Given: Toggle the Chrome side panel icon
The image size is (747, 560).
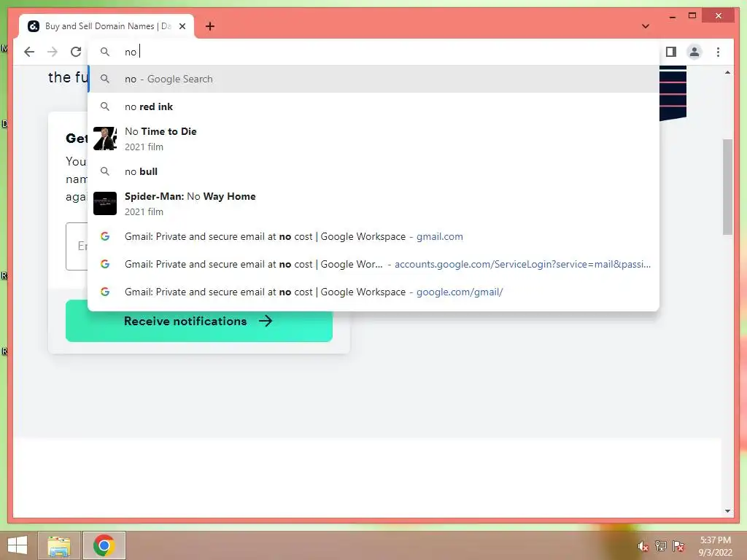Looking at the screenshot, I should pos(671,52).
